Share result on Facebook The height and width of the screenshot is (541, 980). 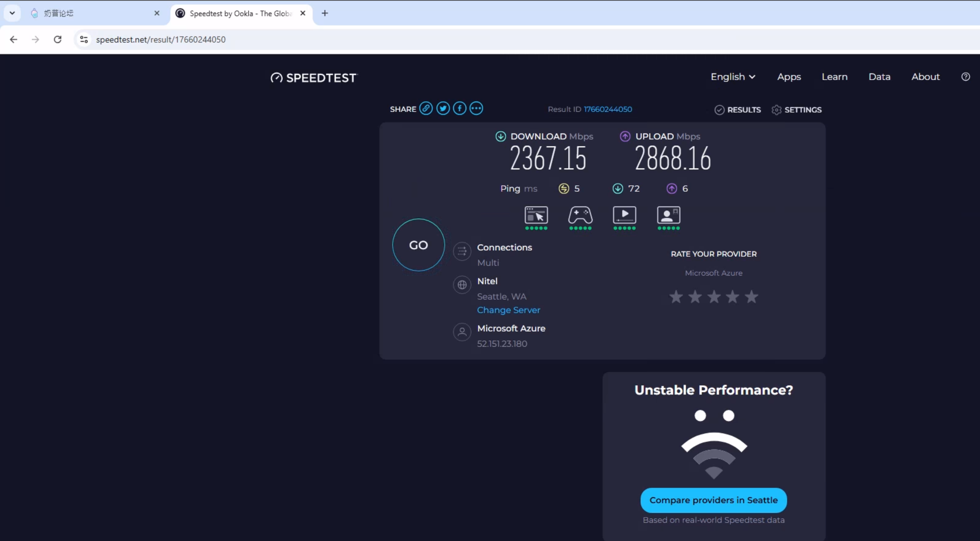(460, 108)
